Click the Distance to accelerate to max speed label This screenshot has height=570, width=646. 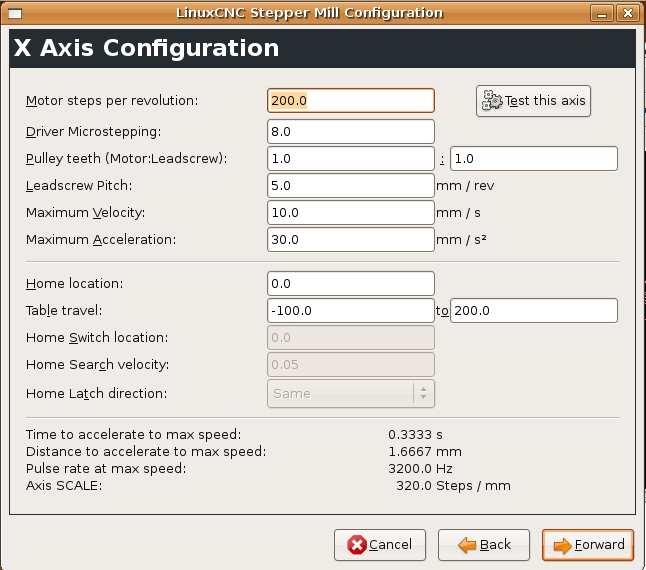coord(146,452)
